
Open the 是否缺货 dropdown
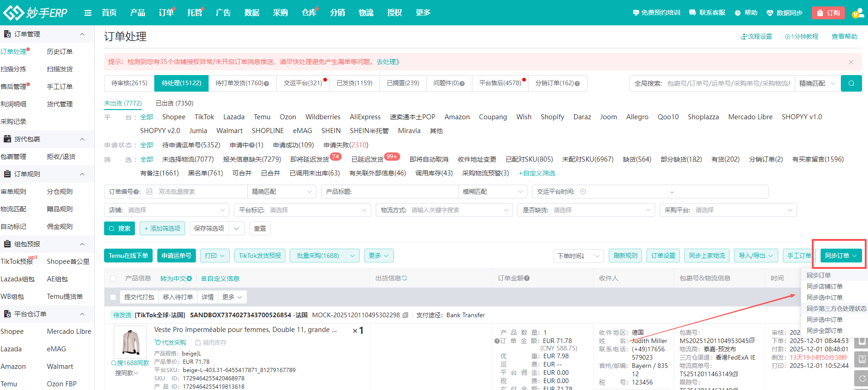586,210
